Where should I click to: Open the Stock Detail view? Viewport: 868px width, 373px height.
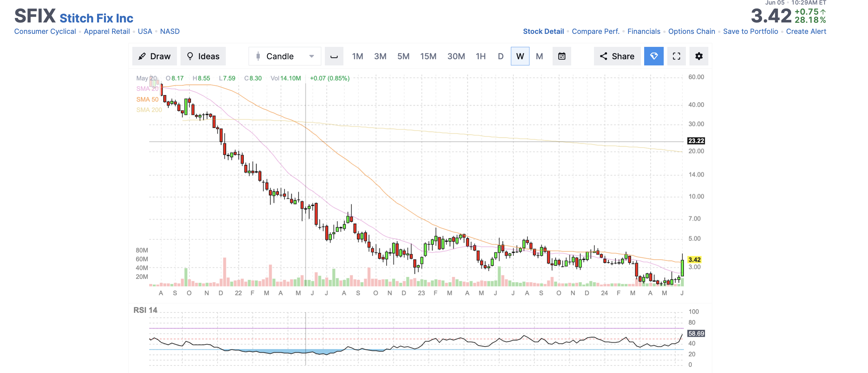(x=543, y=31)
